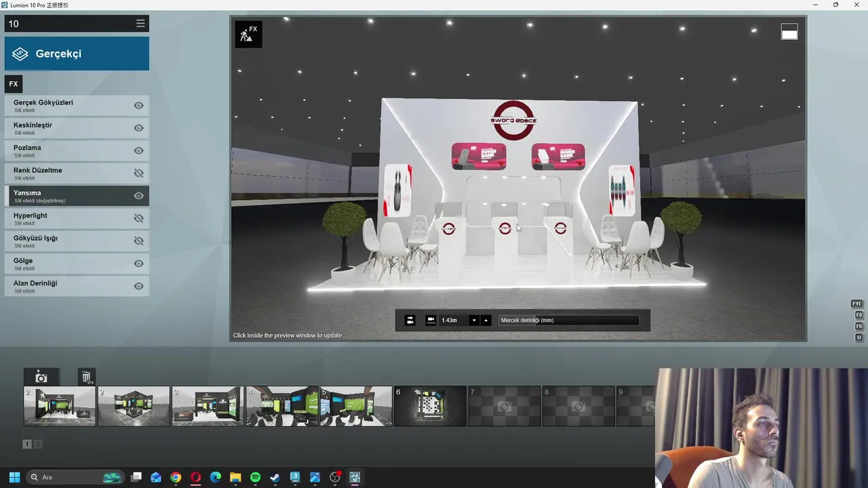Open the build mode FX icon in preview

pos(248,34)
